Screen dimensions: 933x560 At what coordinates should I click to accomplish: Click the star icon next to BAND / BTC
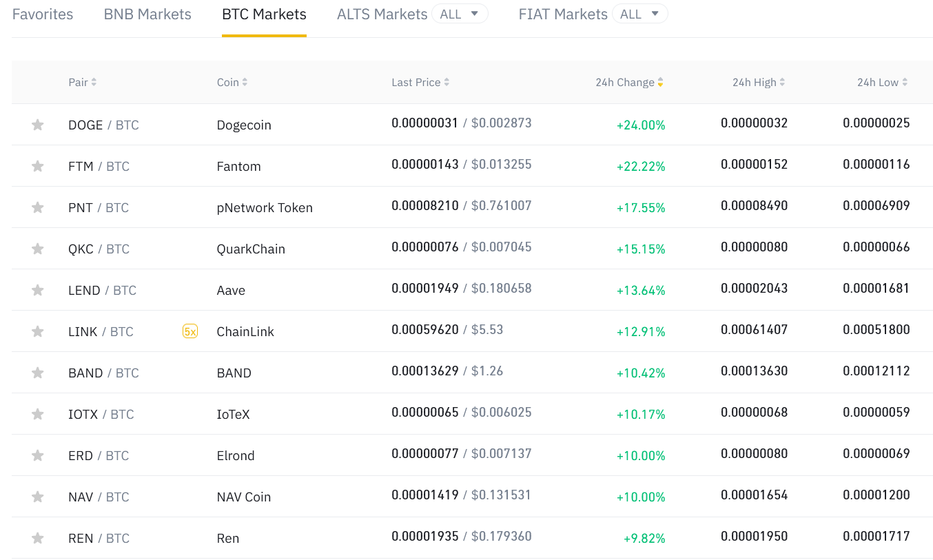(x=38, y=373)
